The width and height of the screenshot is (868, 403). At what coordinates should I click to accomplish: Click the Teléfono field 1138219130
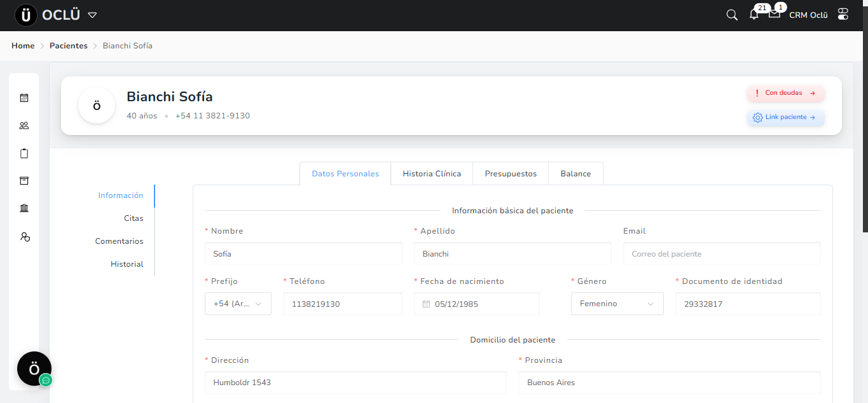point(343,304)
